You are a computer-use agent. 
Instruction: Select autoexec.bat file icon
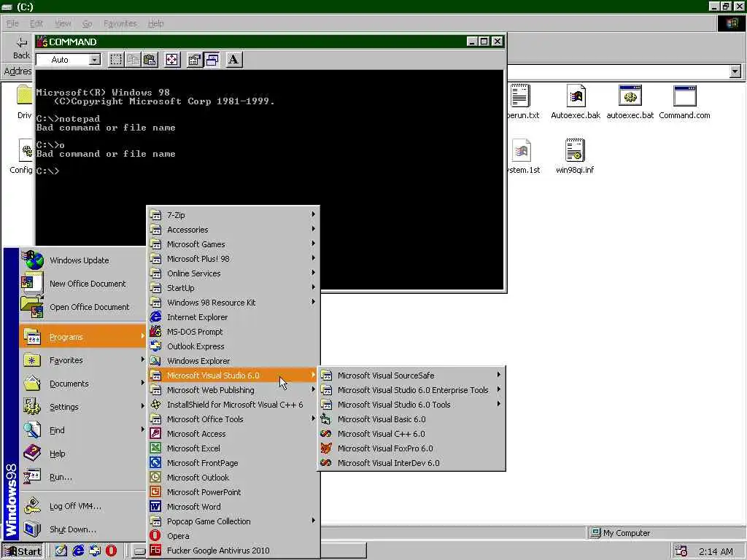[630, 101]
